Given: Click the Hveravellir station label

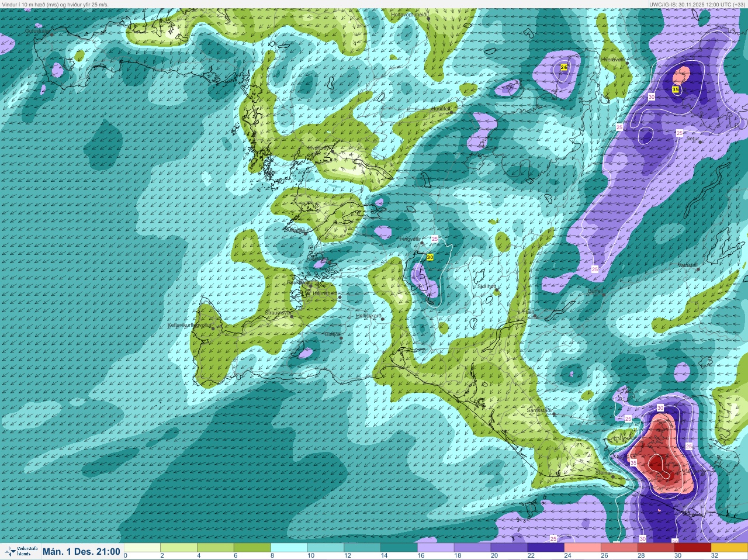Looking at the screenshot, I should [x=613, y=60].
